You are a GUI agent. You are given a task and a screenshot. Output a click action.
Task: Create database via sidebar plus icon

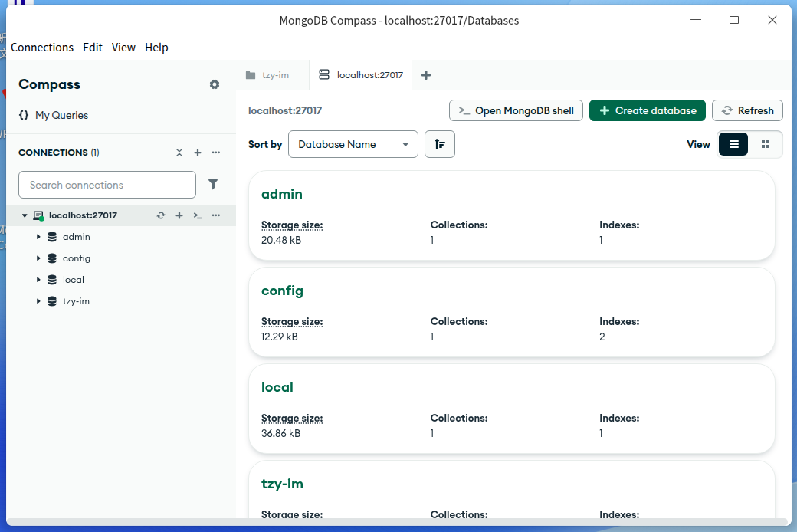(x=179, y=215)
